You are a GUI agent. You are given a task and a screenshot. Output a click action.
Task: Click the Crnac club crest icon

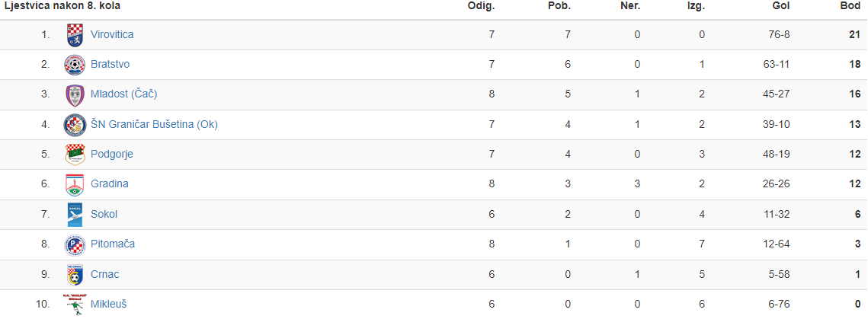[x=75, y=275]
